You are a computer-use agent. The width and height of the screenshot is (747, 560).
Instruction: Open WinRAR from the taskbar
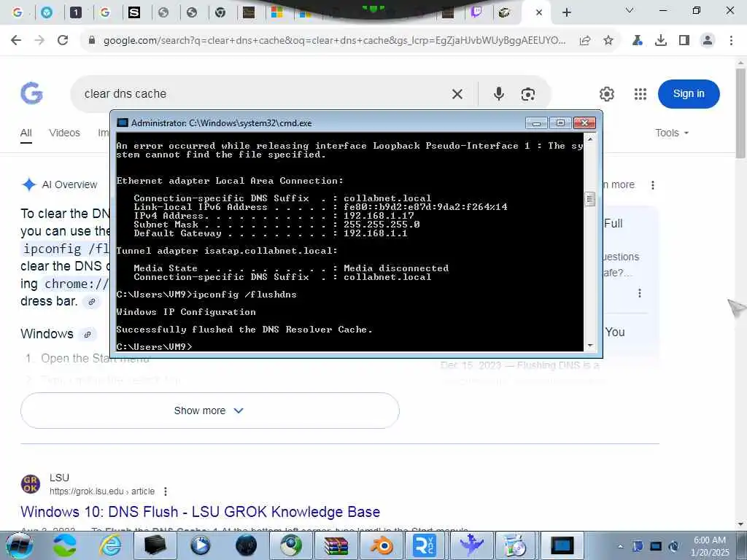[x=336, y=545]
